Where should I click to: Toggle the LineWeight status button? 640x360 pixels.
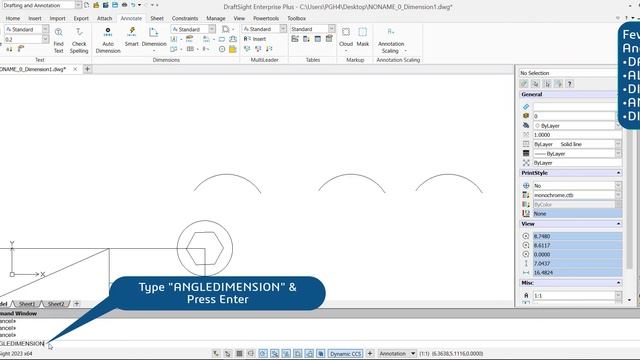[298, 353]
